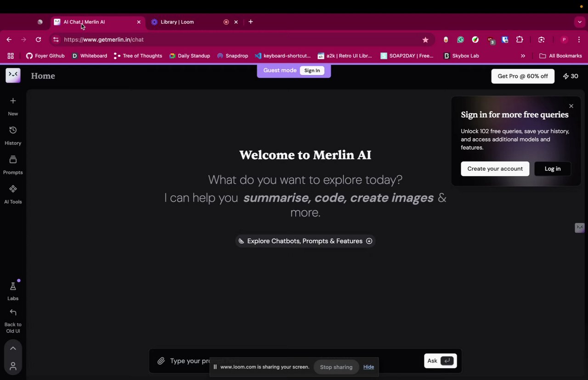Start a New chat from sidebar

13,106
